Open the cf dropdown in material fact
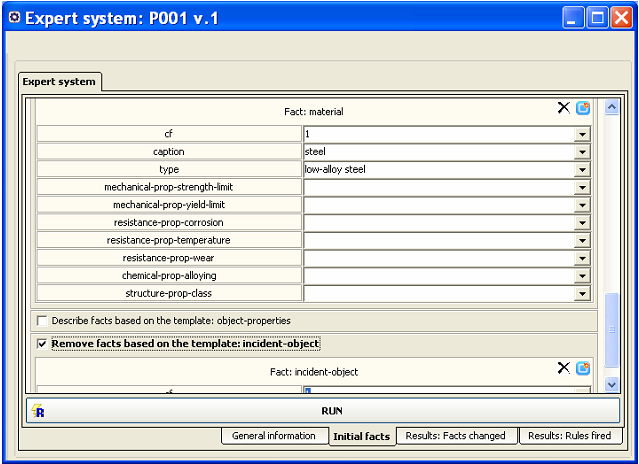This screenshot has height=464, width=639. click(582, 134)
